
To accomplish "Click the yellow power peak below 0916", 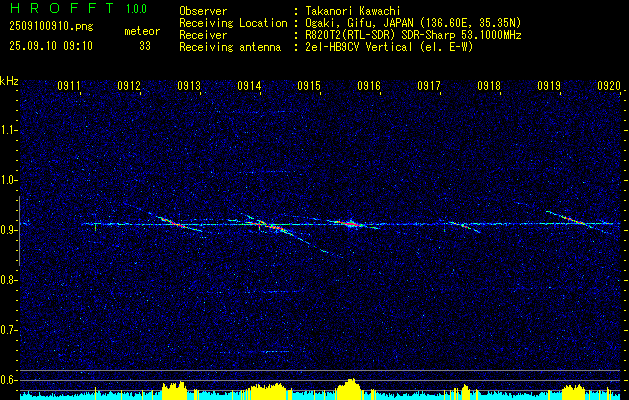I will [x=349, y=388].
